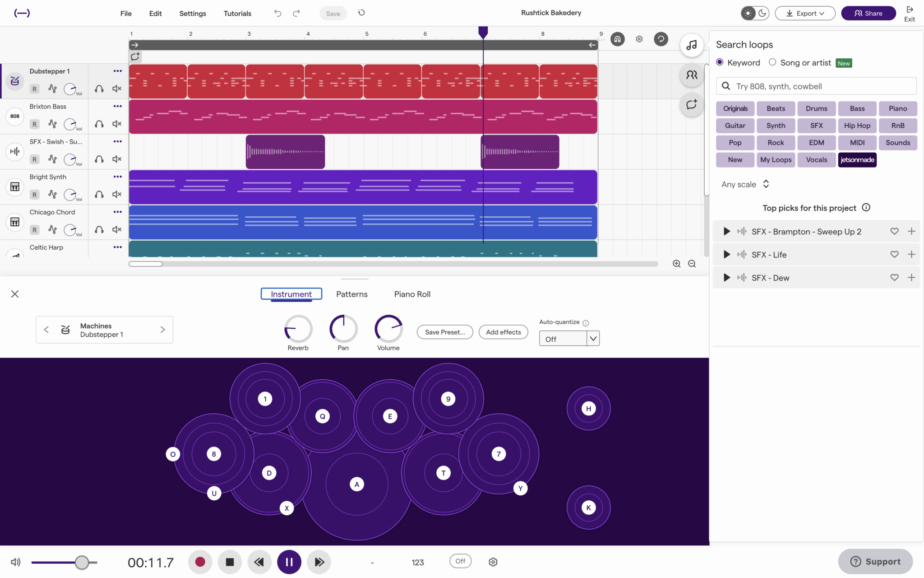Screen dimensions: 924x578
Task: Click the Search loops input field
Action: pos(817,86)
